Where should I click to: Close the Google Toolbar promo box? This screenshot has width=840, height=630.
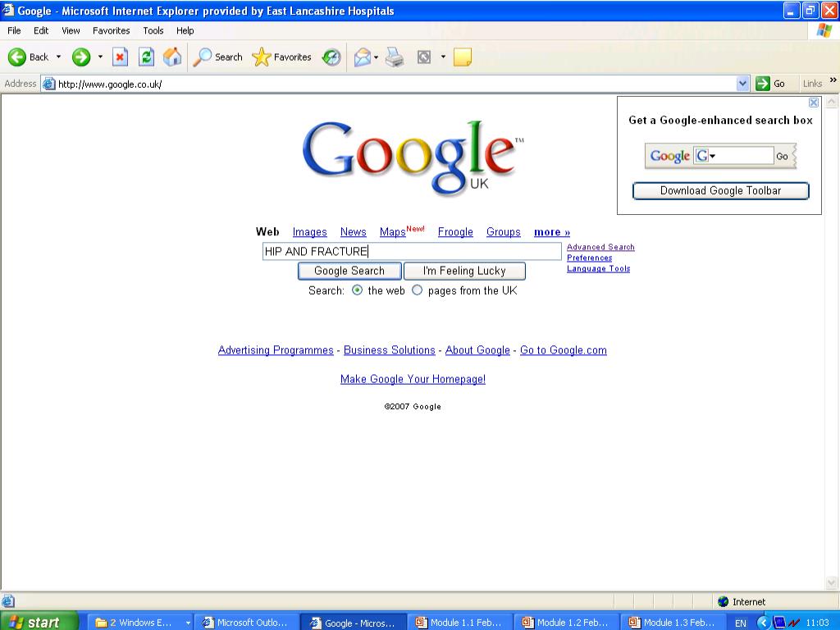[x=813, y=103]
